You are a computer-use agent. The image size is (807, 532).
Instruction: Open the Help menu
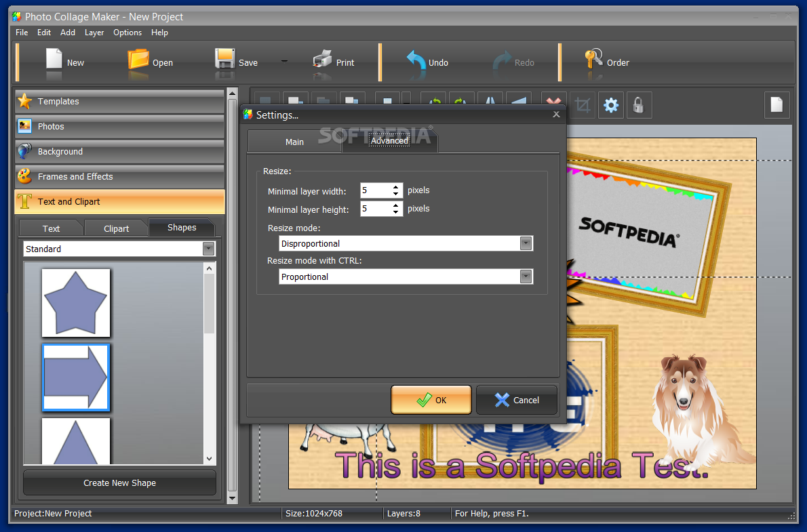(159, 33)
